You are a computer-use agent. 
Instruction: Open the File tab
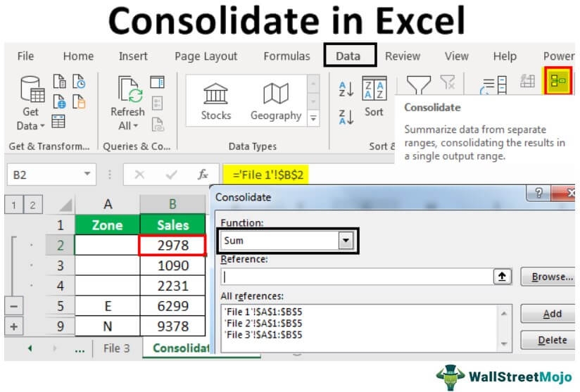25,56
